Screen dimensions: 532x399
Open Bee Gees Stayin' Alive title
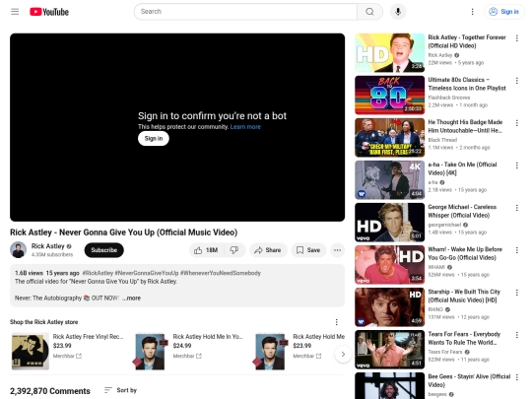(469, 380)
